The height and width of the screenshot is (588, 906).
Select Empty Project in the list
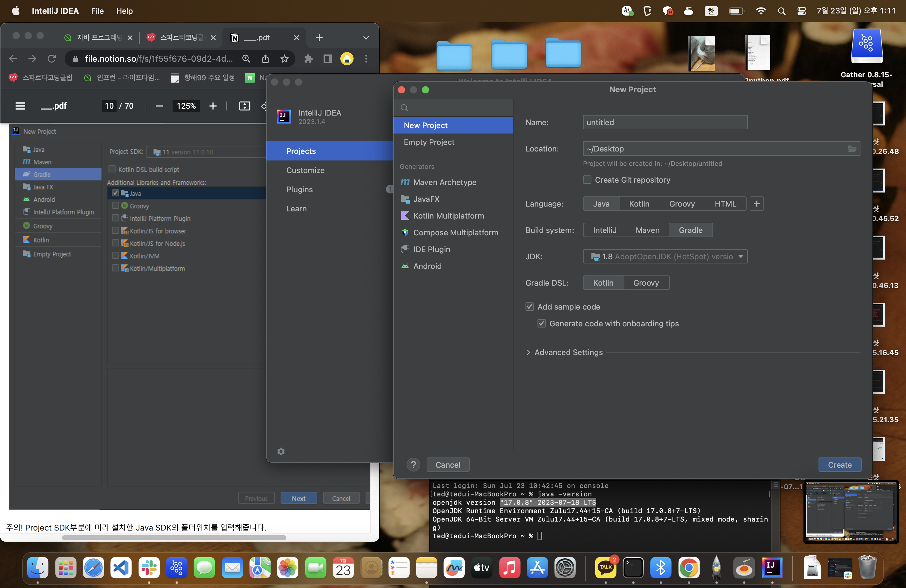(453, 142)
